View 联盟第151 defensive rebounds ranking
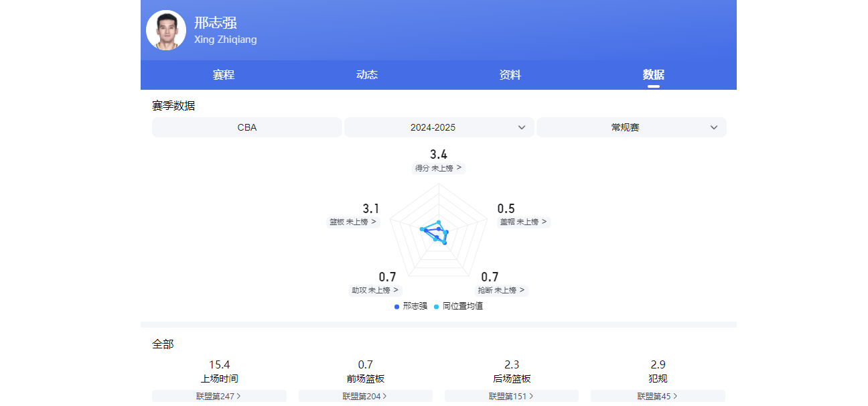This screenshot has height=406, width=868. [511, 396]
